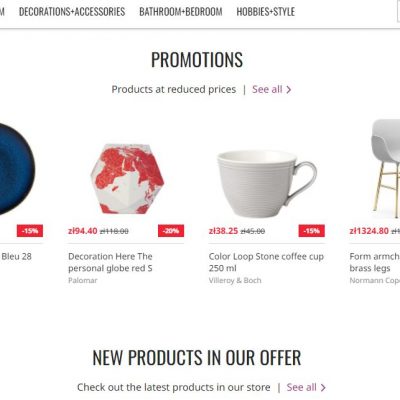Click the -15% badge on blue plate

coord(30,231)
